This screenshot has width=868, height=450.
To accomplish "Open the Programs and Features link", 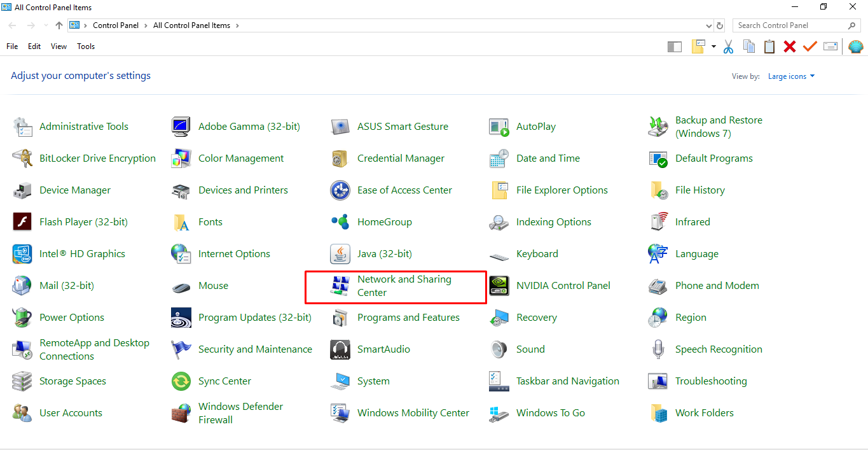I will (x=408, y=318).
